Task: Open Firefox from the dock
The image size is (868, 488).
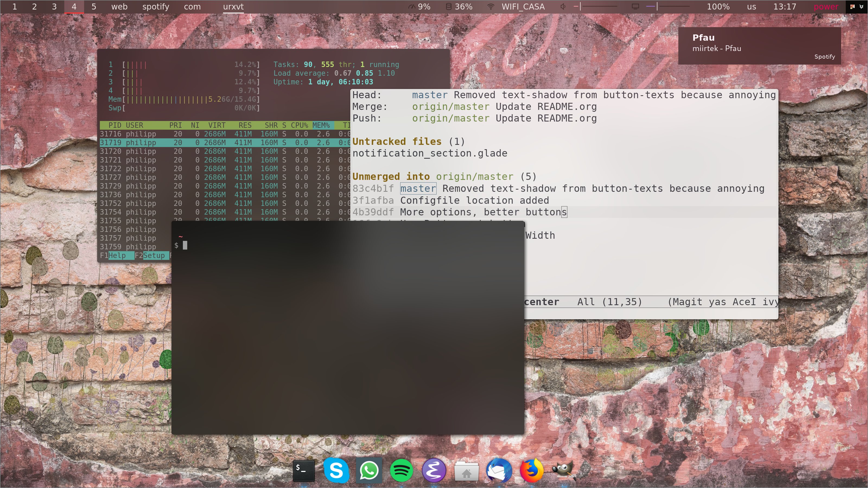Action: point(531,470)
